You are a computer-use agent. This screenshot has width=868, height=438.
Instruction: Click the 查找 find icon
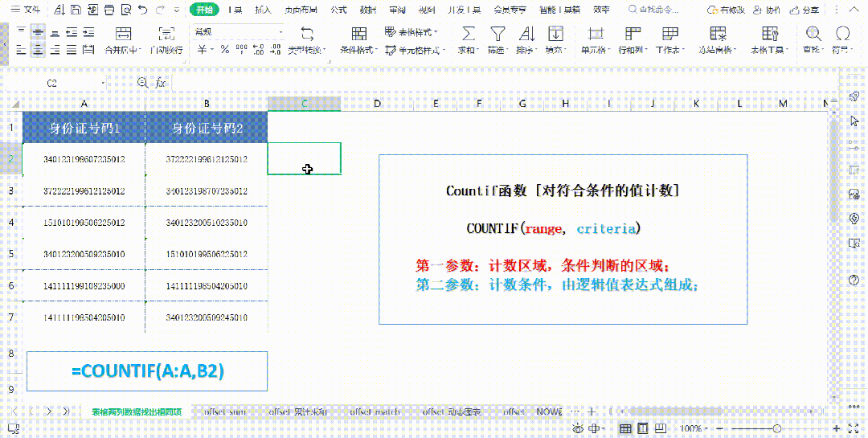pos(813,34)
